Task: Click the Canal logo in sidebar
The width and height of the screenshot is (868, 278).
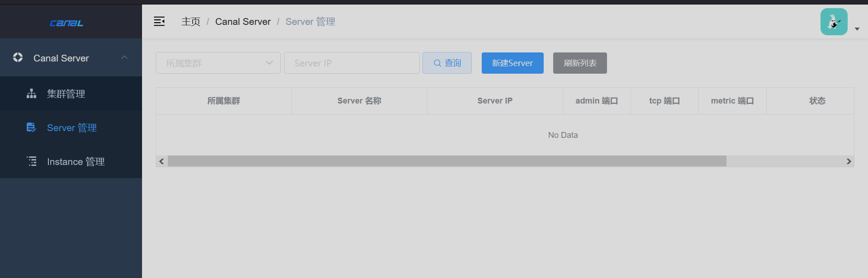Action: coord(66,23)
